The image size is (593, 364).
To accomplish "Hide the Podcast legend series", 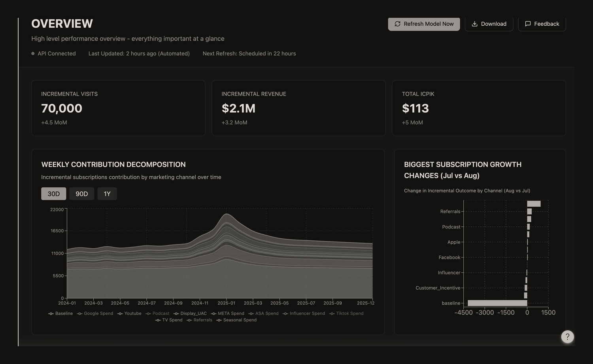I will (157, 313).
